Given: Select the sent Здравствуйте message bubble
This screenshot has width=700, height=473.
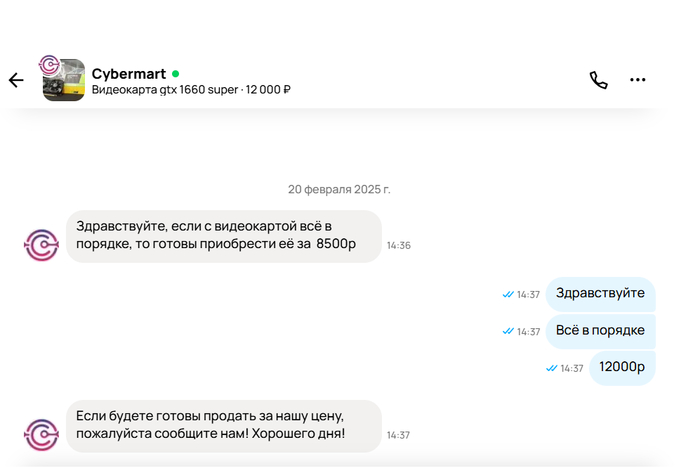Looking at the screenshot, I should click(x=600, y=294).
